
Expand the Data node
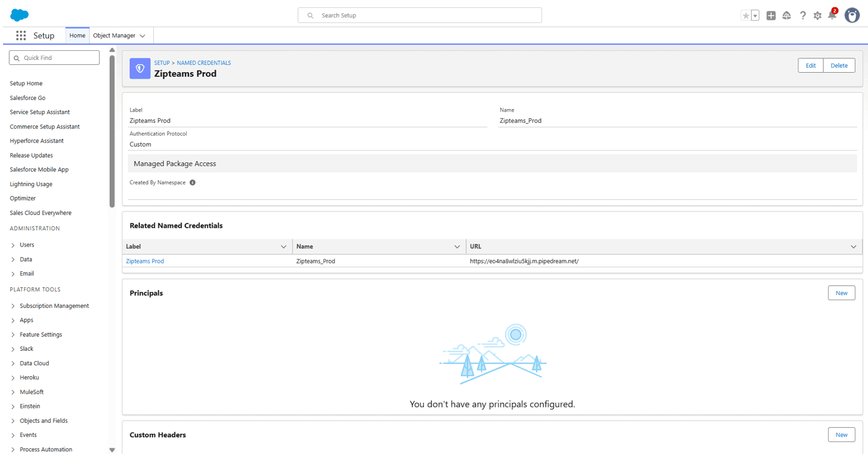point(13,259)
